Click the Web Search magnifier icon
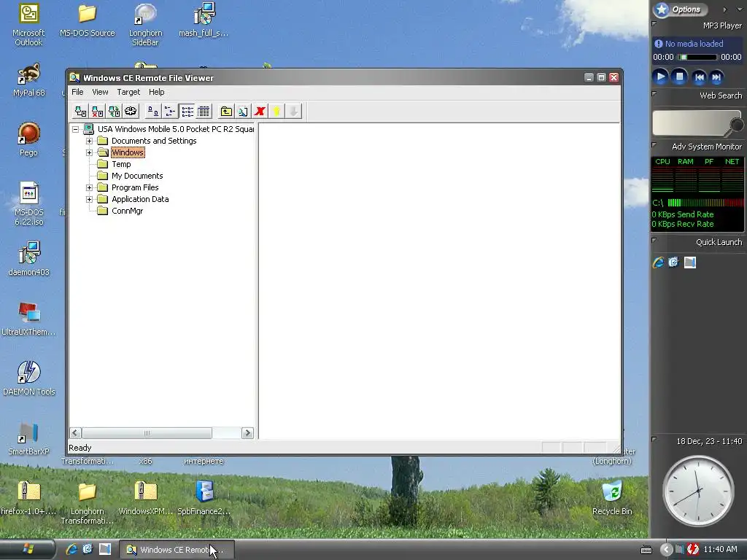 click(x=736, y=125)
